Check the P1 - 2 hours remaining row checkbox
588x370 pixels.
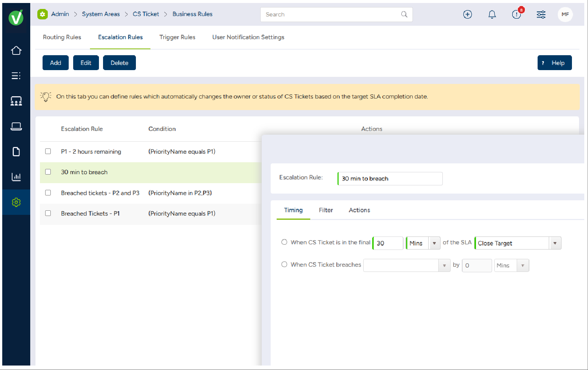click(x=48, y=151)
